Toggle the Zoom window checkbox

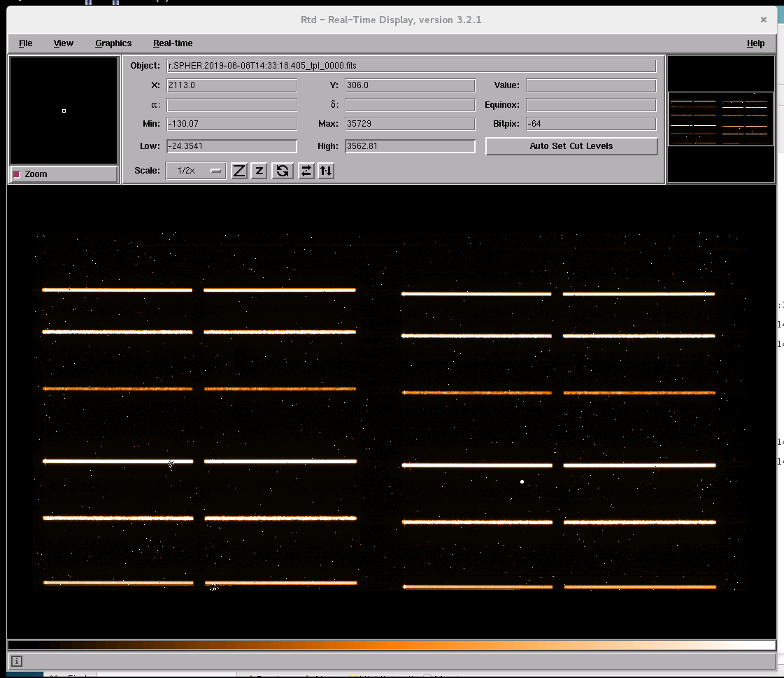[x=17, y=174]
